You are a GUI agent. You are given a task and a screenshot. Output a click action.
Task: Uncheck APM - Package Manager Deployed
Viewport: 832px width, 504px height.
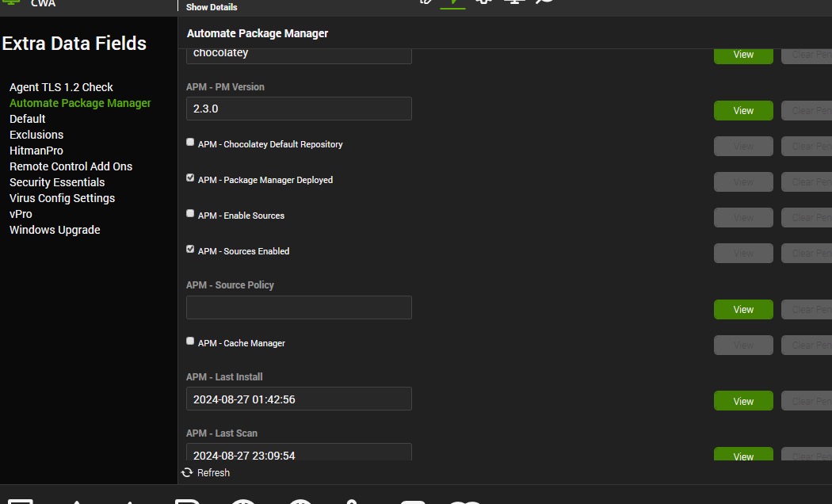[190, 178]
